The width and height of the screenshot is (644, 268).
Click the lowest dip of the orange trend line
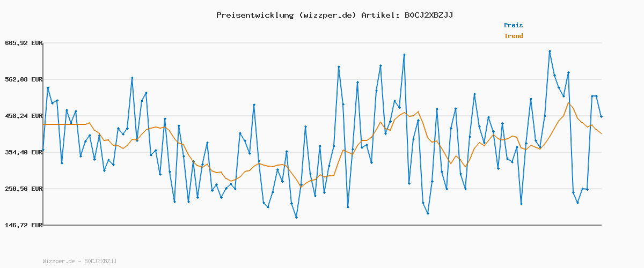coord(301,187)
